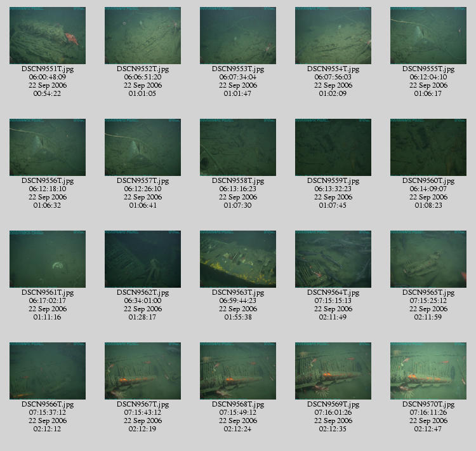Open the DSCN9566T.jpg thumbnail
The width and height of the screenshot is (476, 451).
[x=48, y=371]
